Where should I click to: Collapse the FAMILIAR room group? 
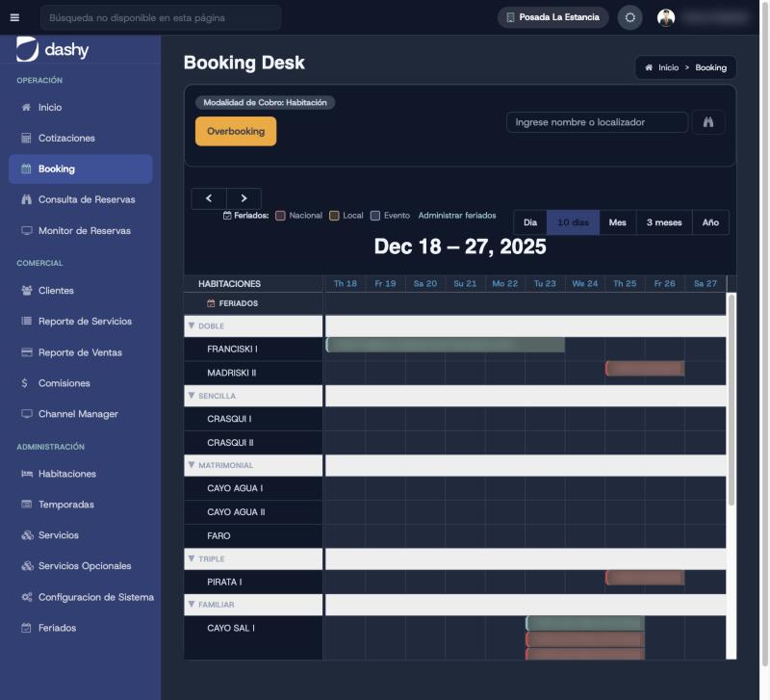pyautogui.click(x=192, y=605)
